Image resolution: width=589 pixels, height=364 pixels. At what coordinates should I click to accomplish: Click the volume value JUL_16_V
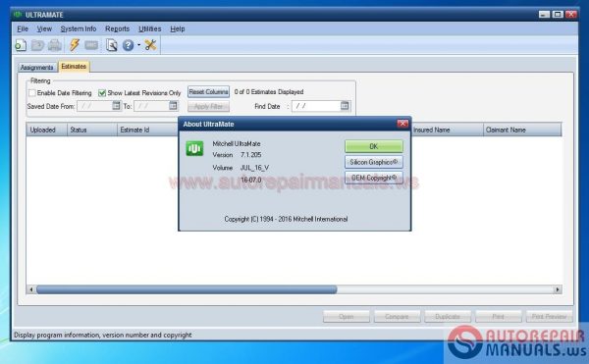pos(254,168)
